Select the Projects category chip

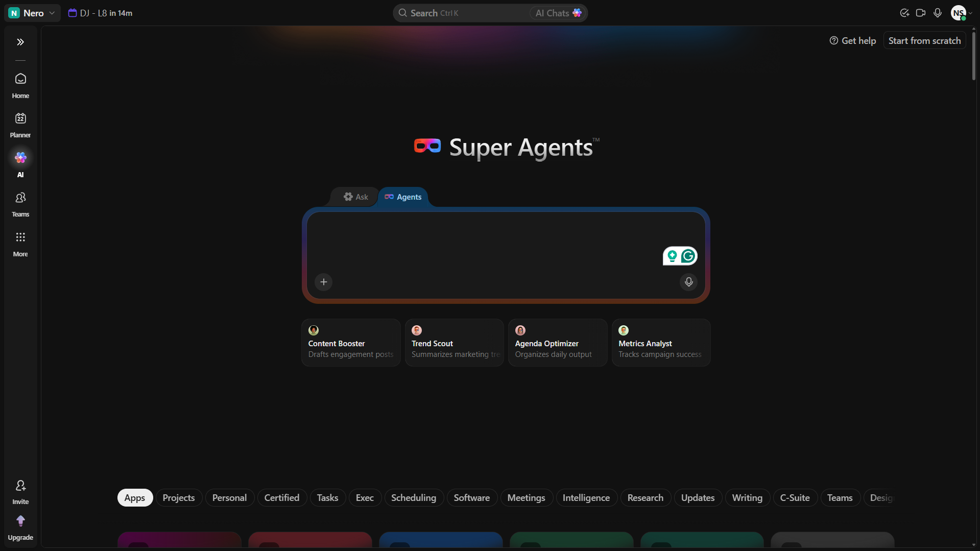pos(179,498)
